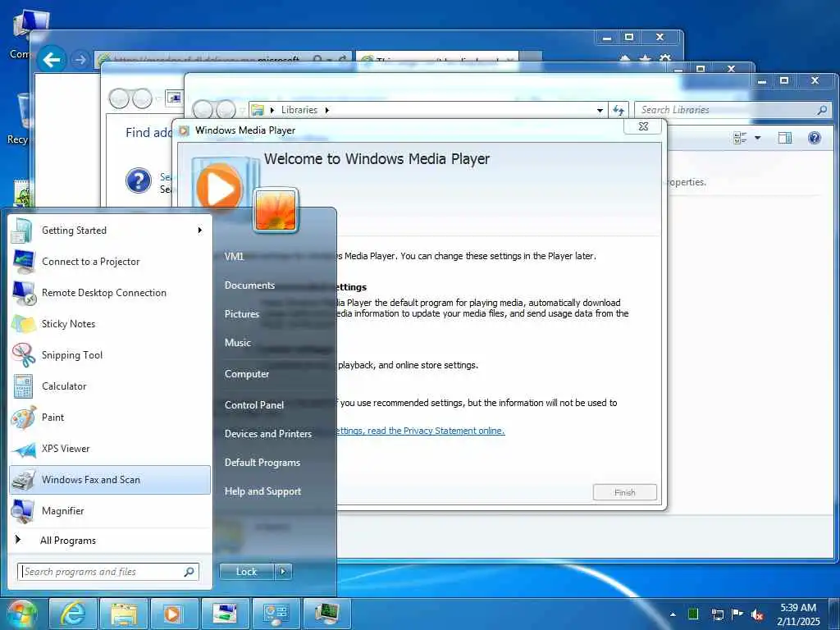Viewport: 840px width, 630px height.
Task: Open the Privacy Statement online link
Action: [420, 431]
